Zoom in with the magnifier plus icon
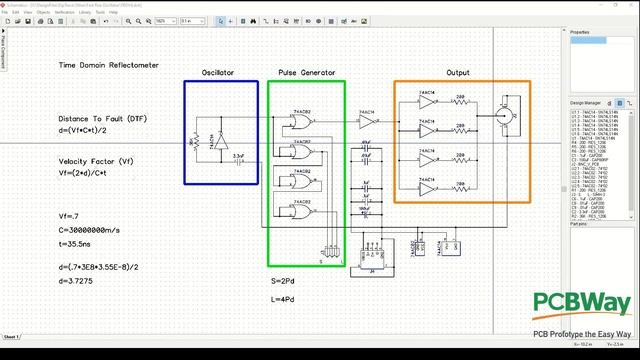 coord(129,21)
